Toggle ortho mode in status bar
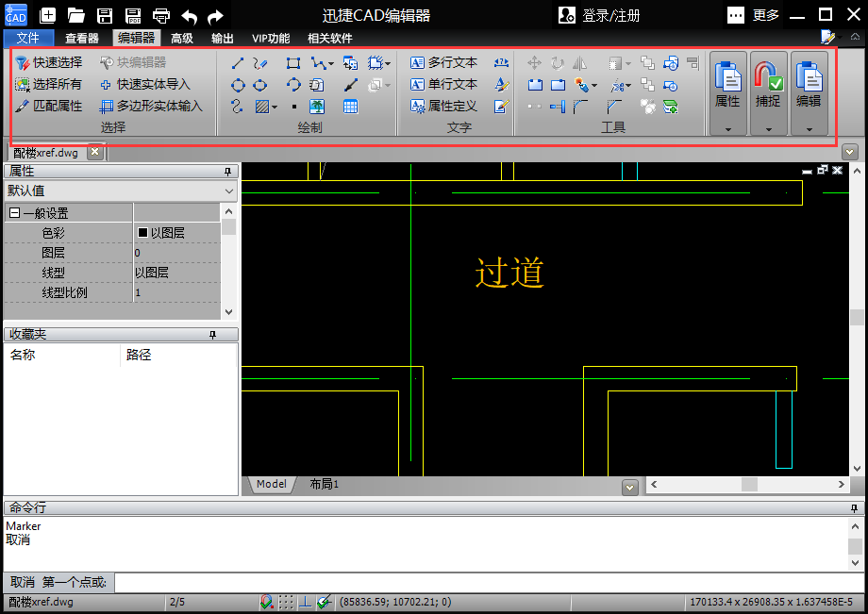868x614 pixels. click(305, 602)
